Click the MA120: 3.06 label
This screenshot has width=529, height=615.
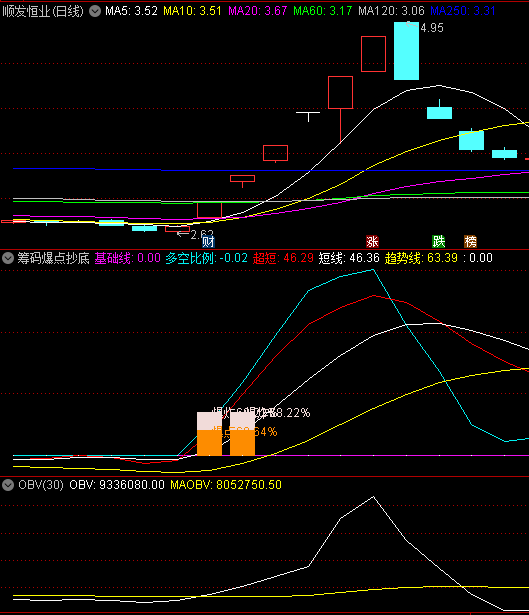tap(391, 11)
